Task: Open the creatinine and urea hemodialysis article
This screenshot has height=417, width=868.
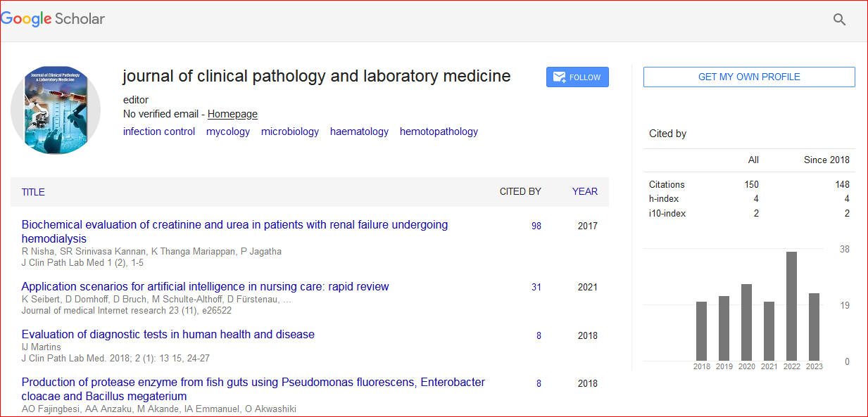Action: point(234,225)
